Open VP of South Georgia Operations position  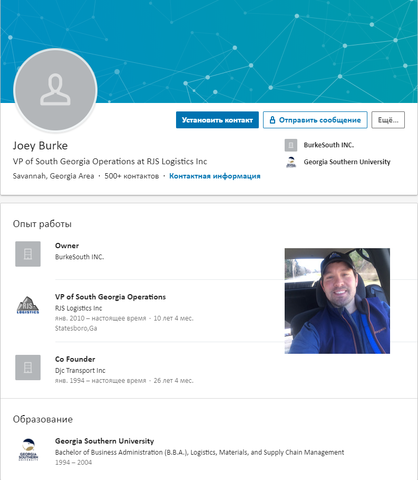point(110,297)
